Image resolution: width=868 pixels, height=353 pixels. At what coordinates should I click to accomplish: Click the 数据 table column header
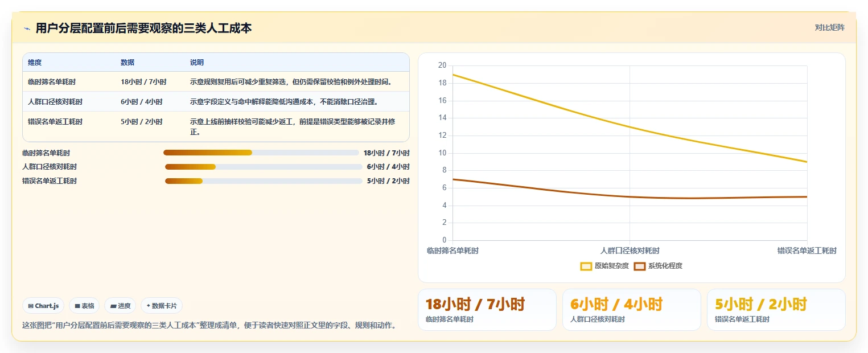[x=127, y=63]
